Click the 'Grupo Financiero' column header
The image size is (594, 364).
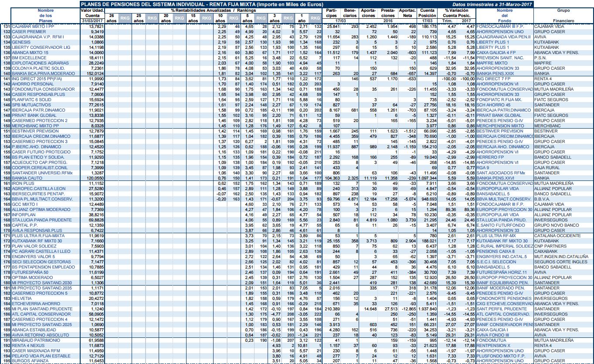click(563, 15)
